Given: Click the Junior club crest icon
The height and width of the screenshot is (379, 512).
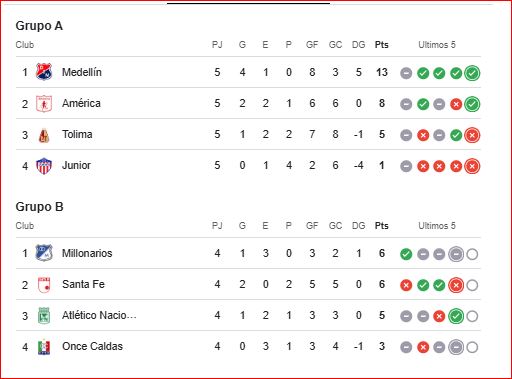Looking at the screenshot, I should tap(44, 166).
